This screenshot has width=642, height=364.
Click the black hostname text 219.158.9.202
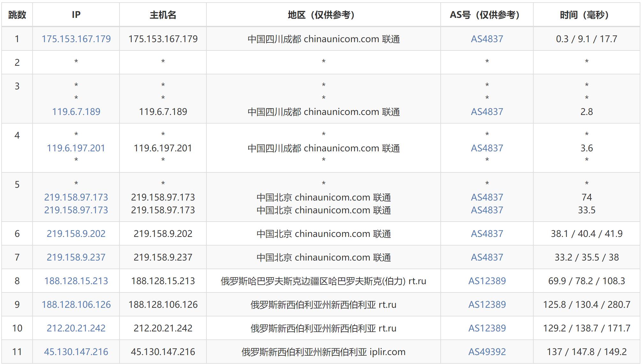(x=163, y=234)
